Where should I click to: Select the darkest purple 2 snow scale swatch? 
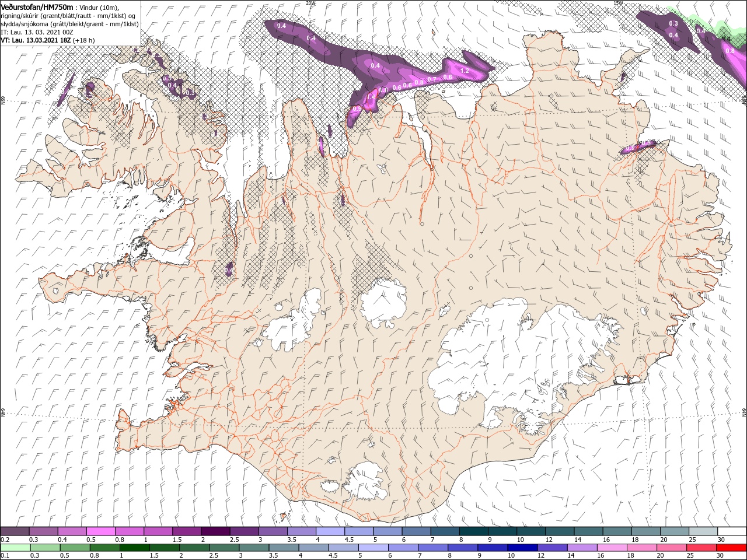click(215, 531)
